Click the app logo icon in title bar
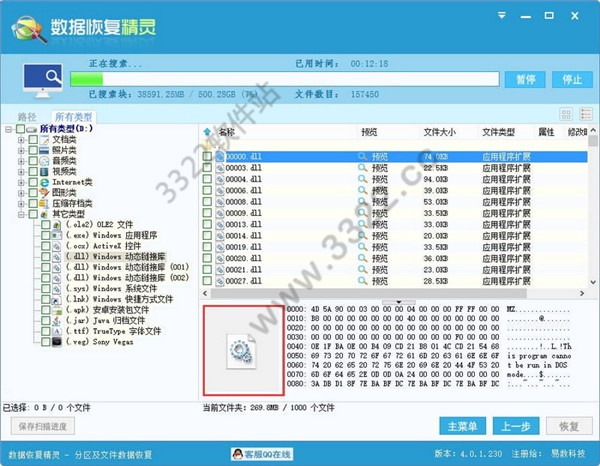Image resolution: width=600 pixels, height=466 pixels. click(29, 28)
